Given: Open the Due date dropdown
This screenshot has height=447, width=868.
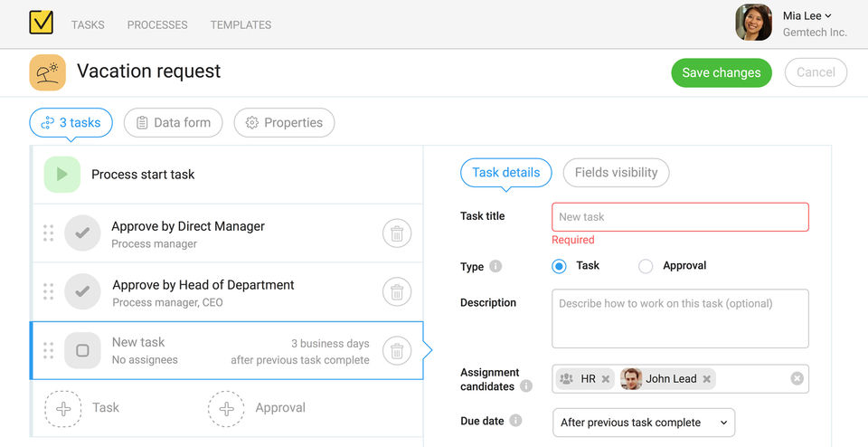Looking at the screenshot, I should coord(643,423).
